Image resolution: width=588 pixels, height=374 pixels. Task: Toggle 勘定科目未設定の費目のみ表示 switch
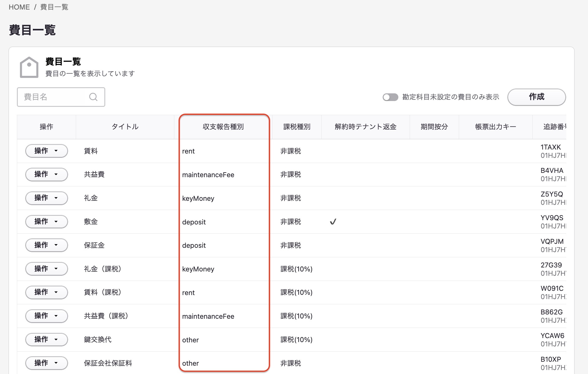(390, 97)
